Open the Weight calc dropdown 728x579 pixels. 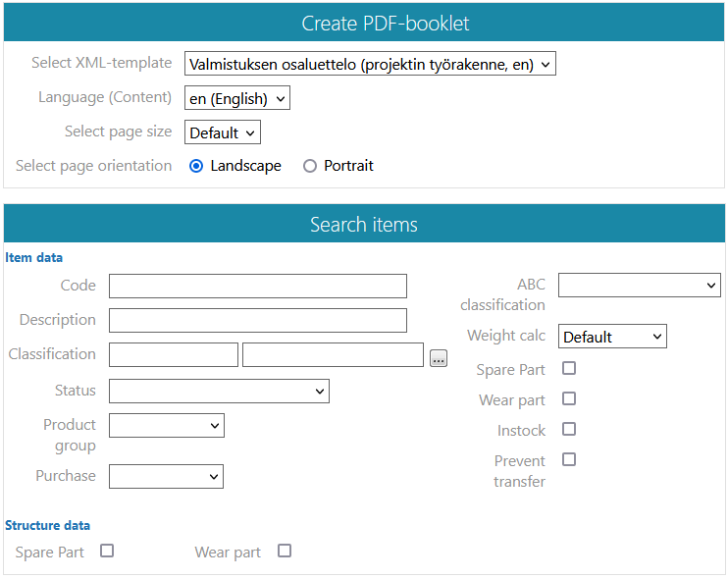612,337
